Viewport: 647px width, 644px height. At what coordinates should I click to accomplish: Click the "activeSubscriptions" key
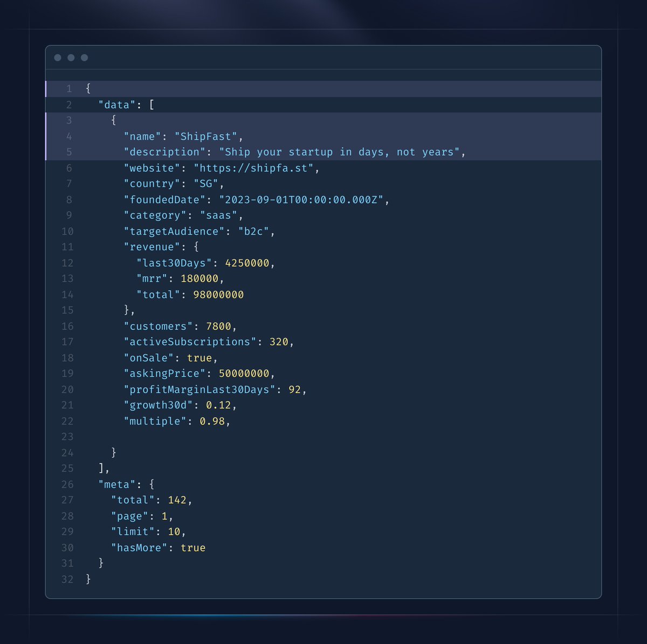click(x=190, y=342)
